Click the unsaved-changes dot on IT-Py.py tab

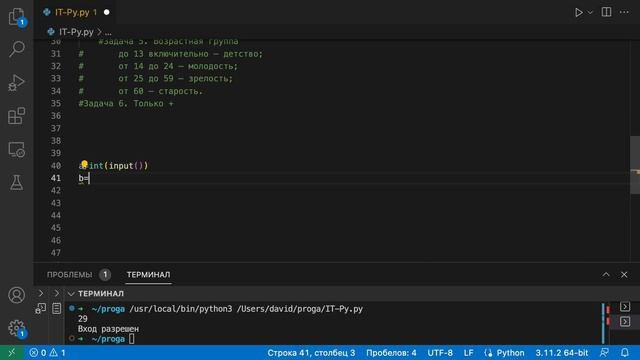pyautogui.click(x=107, y=12)
